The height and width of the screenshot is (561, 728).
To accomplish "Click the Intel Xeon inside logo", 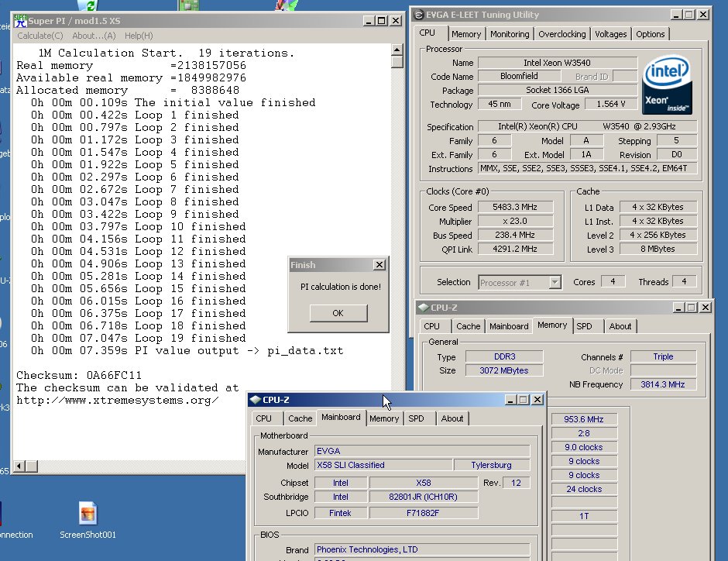I will [x=667, y=85].
